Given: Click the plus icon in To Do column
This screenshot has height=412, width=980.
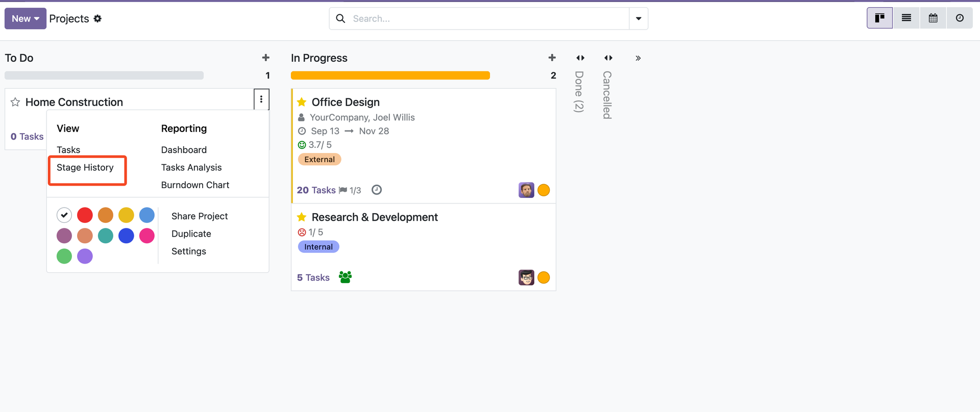Looking at the screenshot, I should 265,58.
